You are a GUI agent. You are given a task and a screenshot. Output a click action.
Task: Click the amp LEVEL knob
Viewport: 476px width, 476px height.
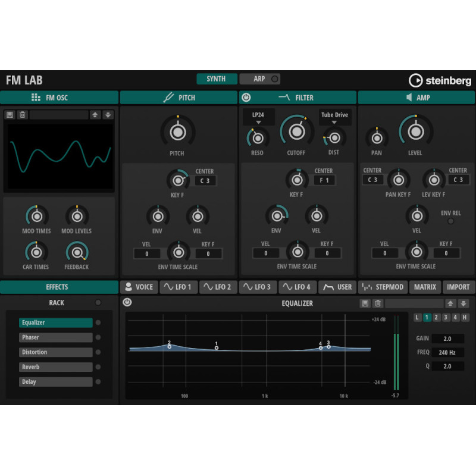[415, 131]
